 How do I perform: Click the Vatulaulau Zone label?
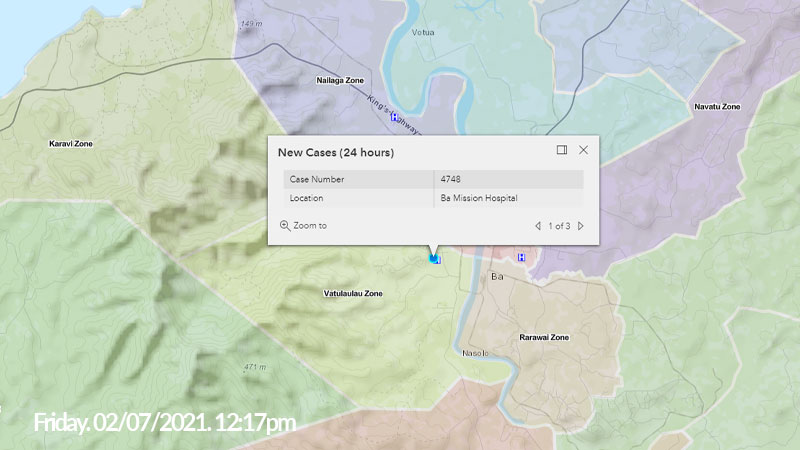pos(352,294)
